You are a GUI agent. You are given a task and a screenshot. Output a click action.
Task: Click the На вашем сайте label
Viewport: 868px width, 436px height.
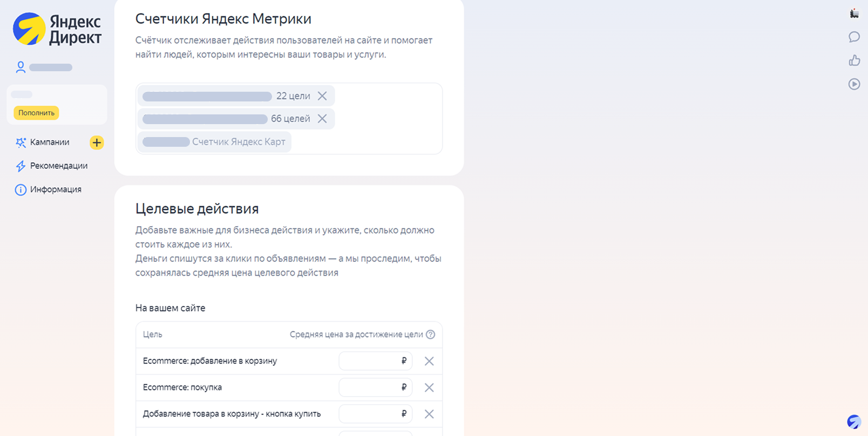click(x=170, y=308)
